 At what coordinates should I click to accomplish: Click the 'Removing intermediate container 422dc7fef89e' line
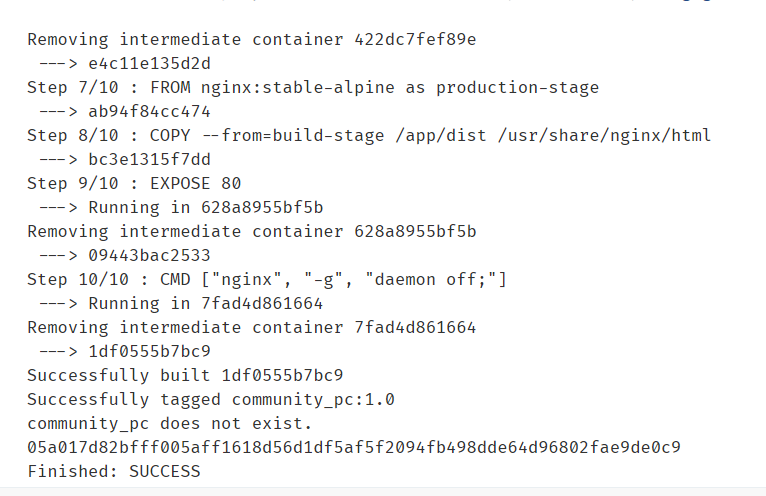click(251, 40)
